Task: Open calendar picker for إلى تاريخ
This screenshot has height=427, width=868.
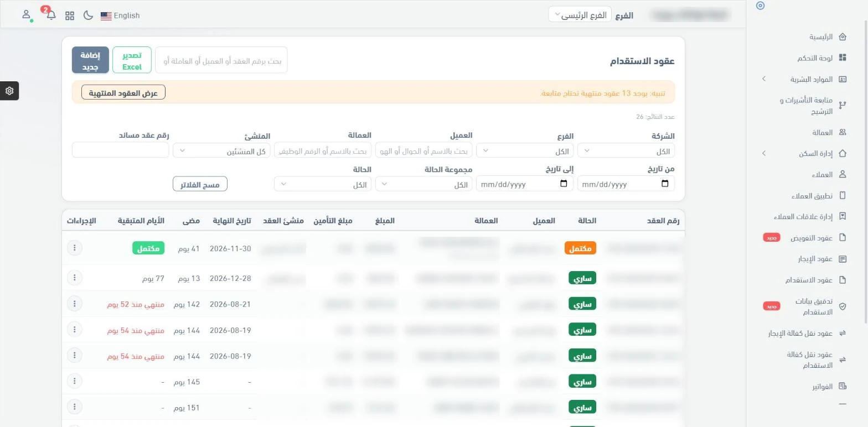Action: point(564,184)
